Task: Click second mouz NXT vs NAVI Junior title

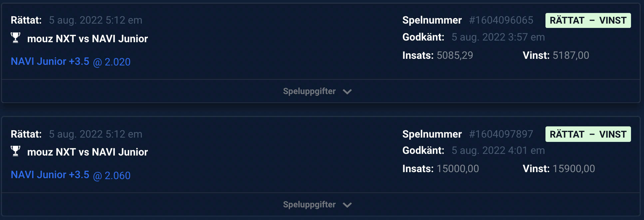Action: pyautogui.click(x=87, y=152)
